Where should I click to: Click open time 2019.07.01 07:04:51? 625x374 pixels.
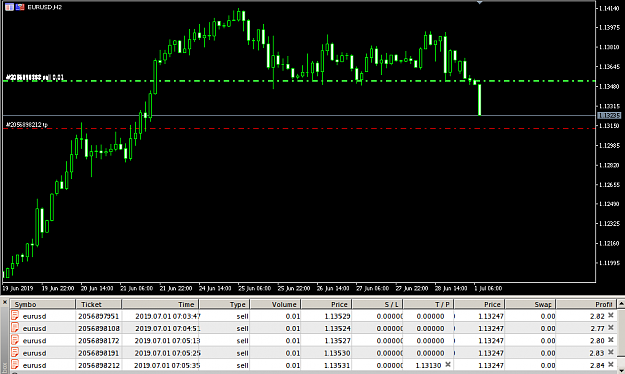168,329
